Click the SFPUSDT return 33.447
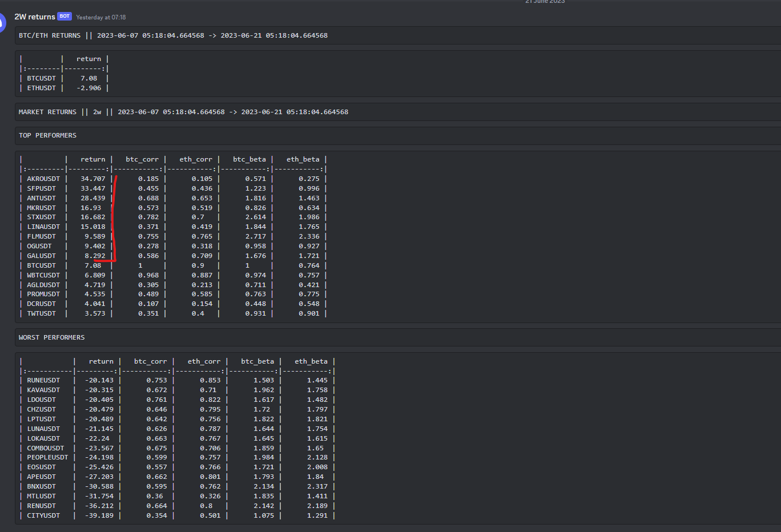This screenshot has width=781, height=532. [x=93, y=188]
